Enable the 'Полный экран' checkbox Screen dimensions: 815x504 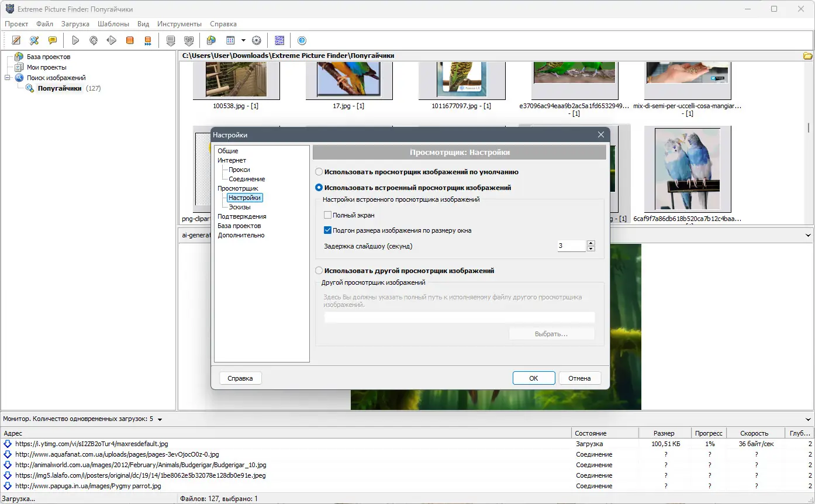pyautogui.click(x=328, y=215)
